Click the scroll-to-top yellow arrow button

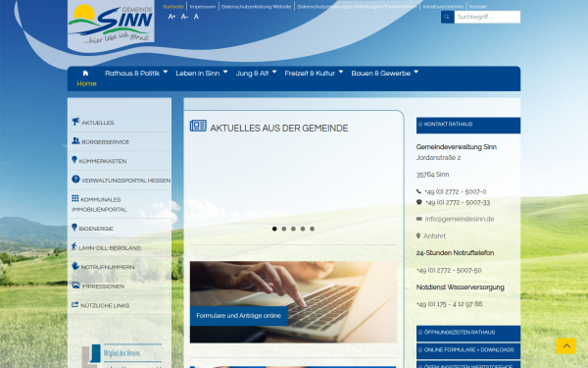(x=565, y=345)
